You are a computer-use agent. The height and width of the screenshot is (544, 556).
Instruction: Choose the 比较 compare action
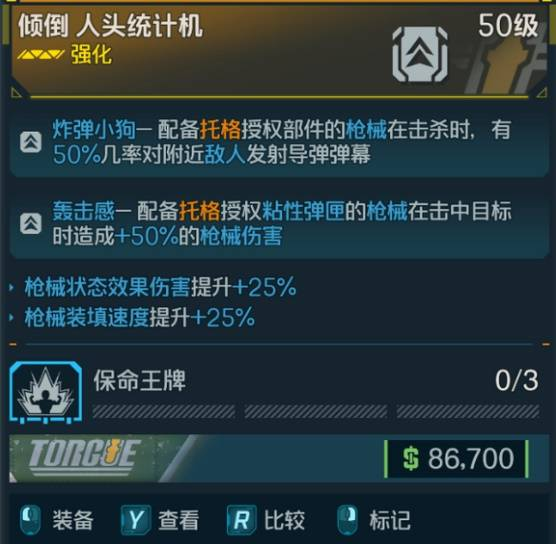click(284, 520)
